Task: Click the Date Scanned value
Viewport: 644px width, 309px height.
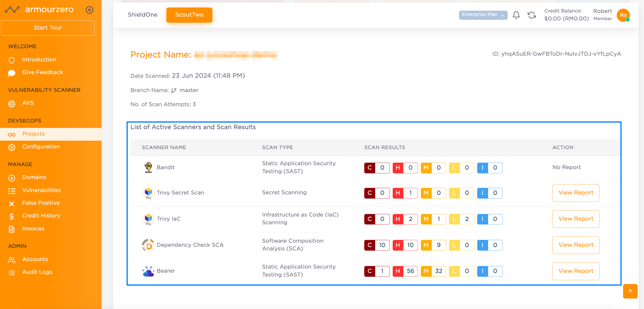Action: (208, 75)
